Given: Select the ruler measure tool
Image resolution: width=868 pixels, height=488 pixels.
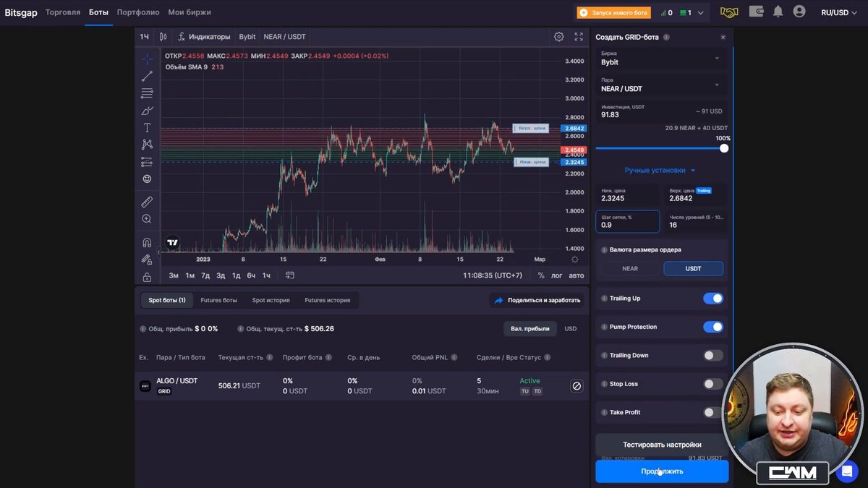Looking at the screenshot, I should (x=147, y=202).
